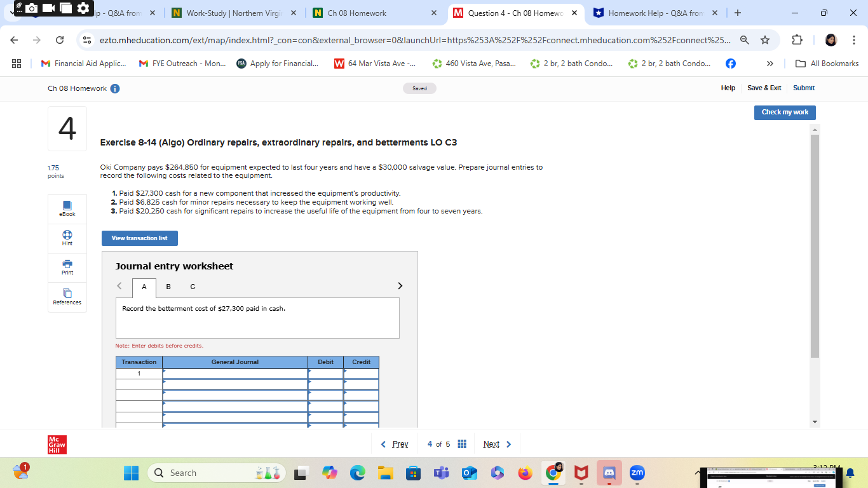Switch to journal entry tab B
Screen dimensions: 868x488
click(x=168, y=287)
